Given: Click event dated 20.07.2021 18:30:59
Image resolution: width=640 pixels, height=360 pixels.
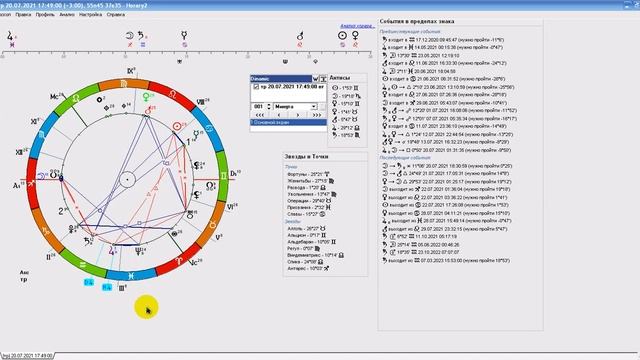Looking at the screenshot, I should point(447,166).
